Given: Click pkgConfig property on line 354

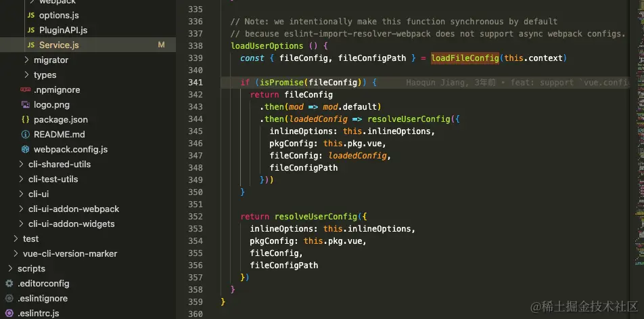Looking at the screenshot, I should coord(275,241).
